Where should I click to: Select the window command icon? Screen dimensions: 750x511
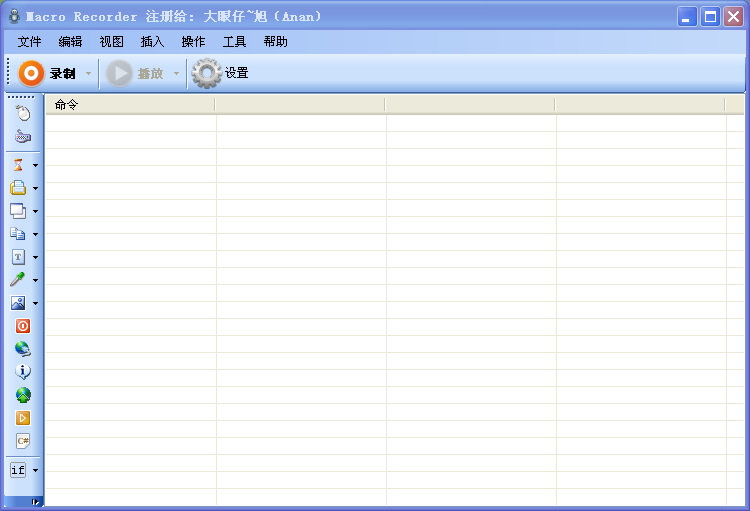18,211
